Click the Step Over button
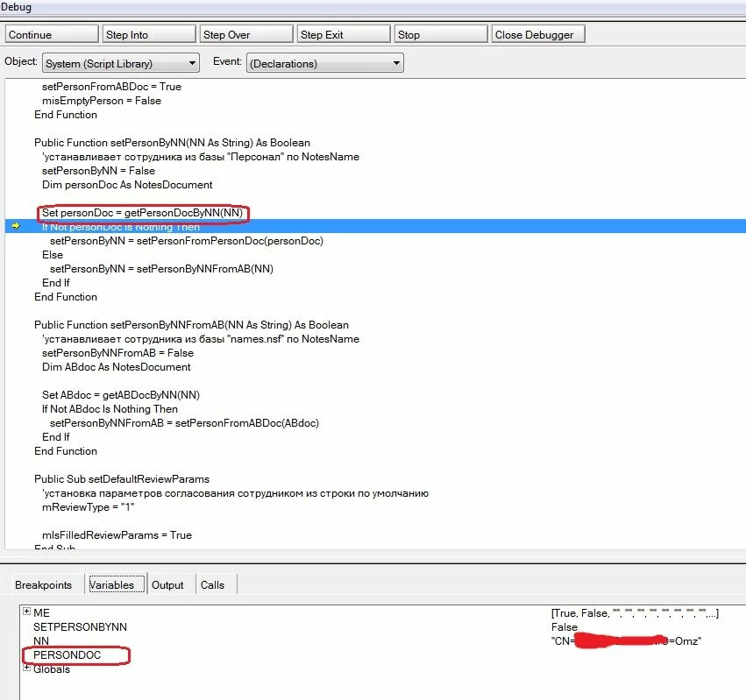 [x=245, y=34]
